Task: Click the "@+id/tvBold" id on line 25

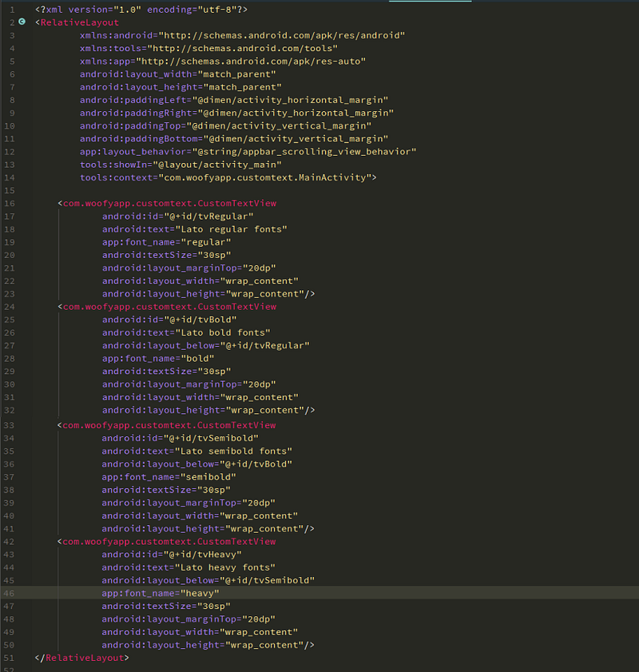Action: (200, 320)
